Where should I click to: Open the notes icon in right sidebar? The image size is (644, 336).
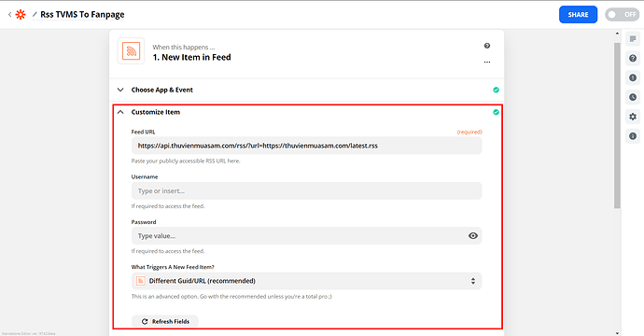[x=633, y=39]
